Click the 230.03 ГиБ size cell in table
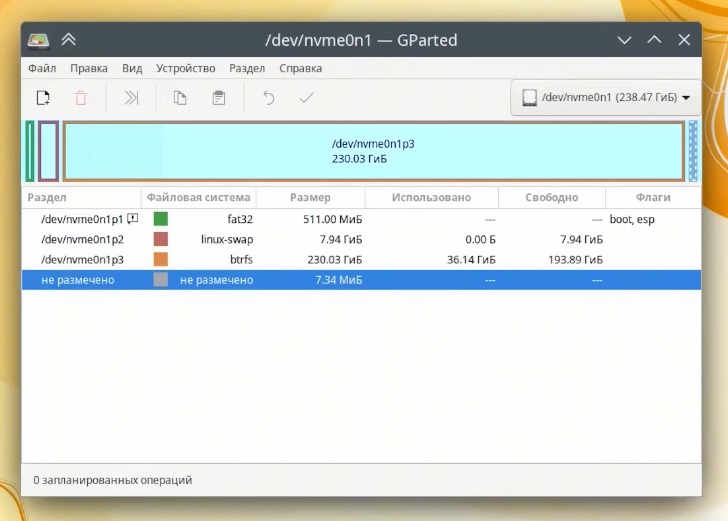Screen dimensions: 728x521 coord(334,259)
